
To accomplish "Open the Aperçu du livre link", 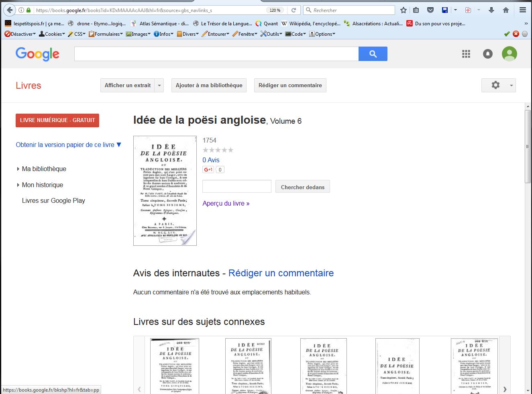I will (x=226, y=203).
